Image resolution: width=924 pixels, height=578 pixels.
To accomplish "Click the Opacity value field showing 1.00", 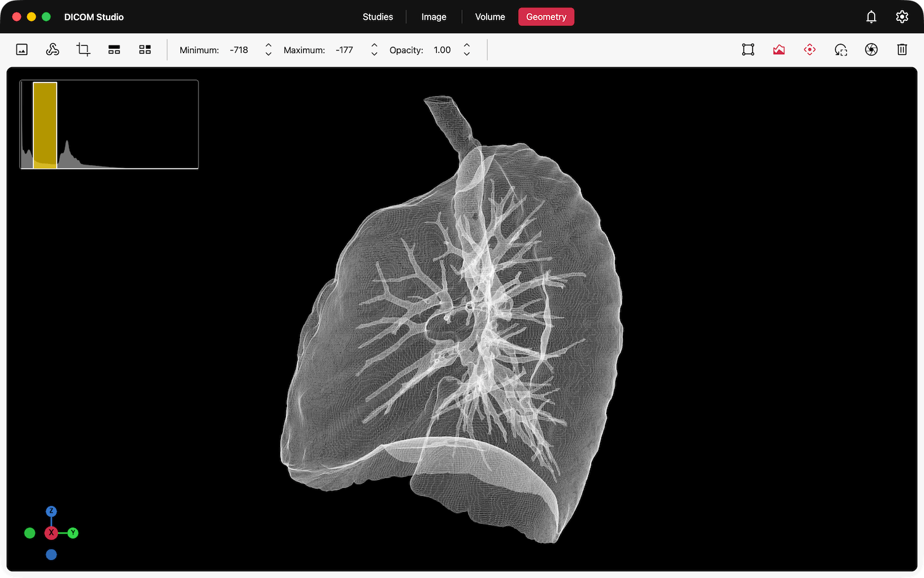I will (442, 50).
